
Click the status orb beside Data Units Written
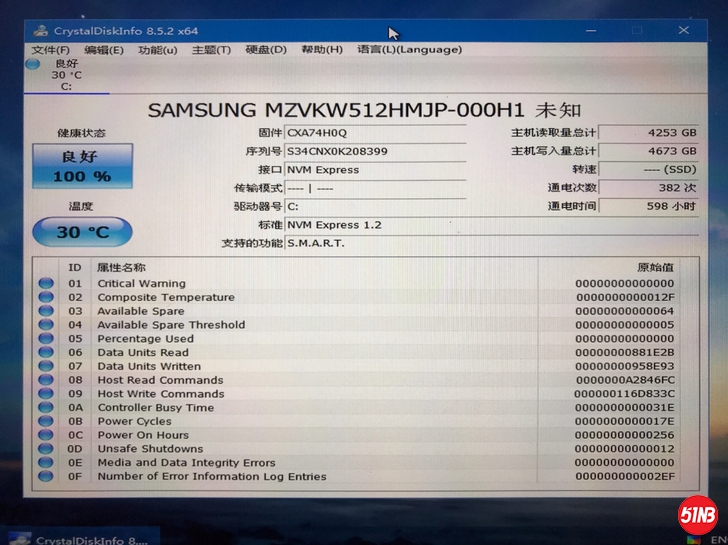tap(46, 366)
